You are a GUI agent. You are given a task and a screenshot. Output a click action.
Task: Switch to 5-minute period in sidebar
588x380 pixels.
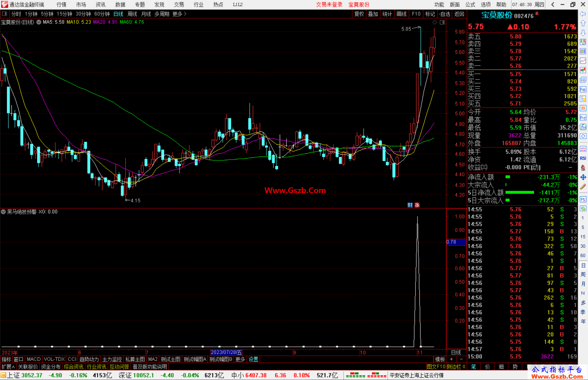(583, 227)
